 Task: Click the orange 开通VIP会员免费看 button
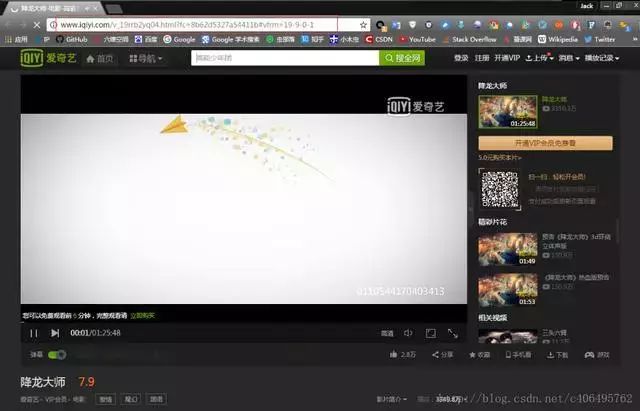click(x=545, y=143)
